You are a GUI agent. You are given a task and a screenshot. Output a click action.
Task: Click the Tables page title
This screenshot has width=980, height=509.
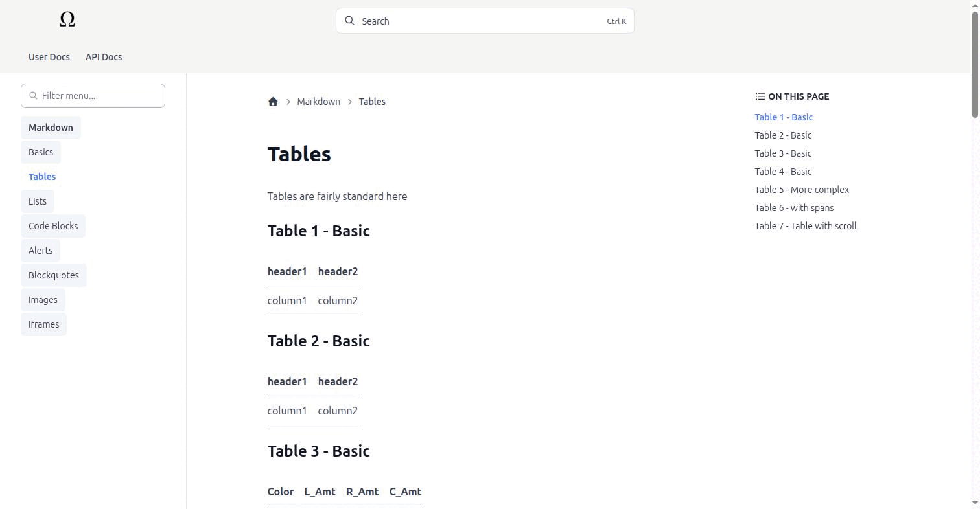[299, 154]
